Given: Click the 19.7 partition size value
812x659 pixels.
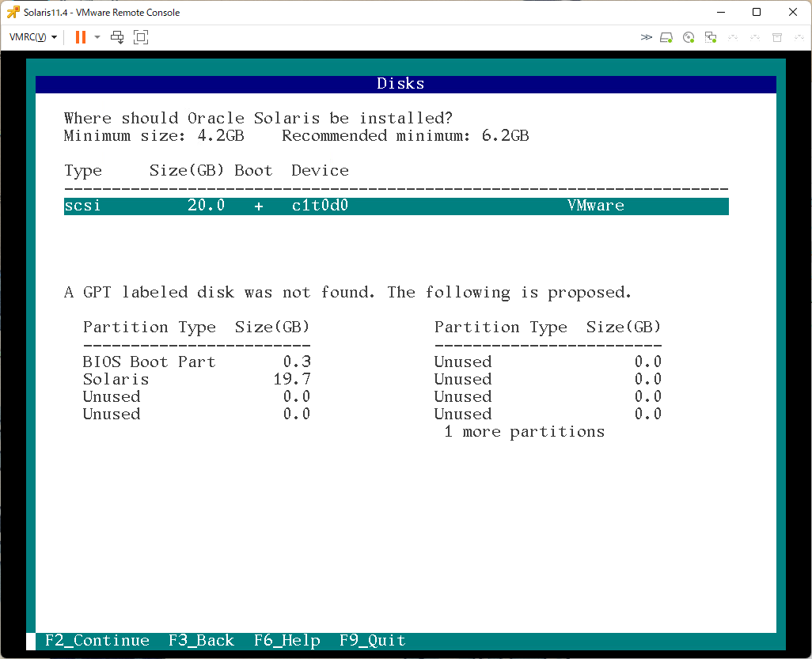Looking at the screenshot, I should click(x=292, y=380).
